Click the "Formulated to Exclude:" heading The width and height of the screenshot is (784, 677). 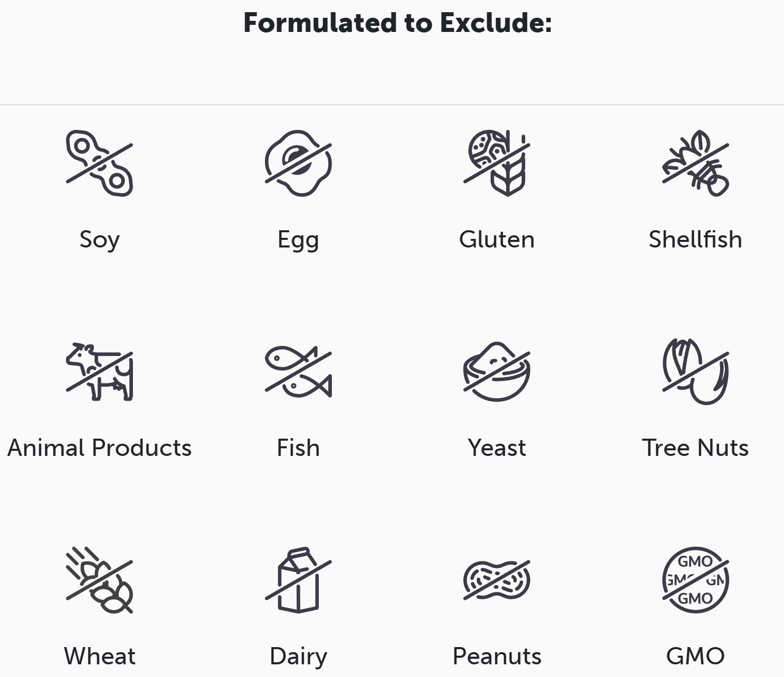pyautogui.click(x=397, y=23)
